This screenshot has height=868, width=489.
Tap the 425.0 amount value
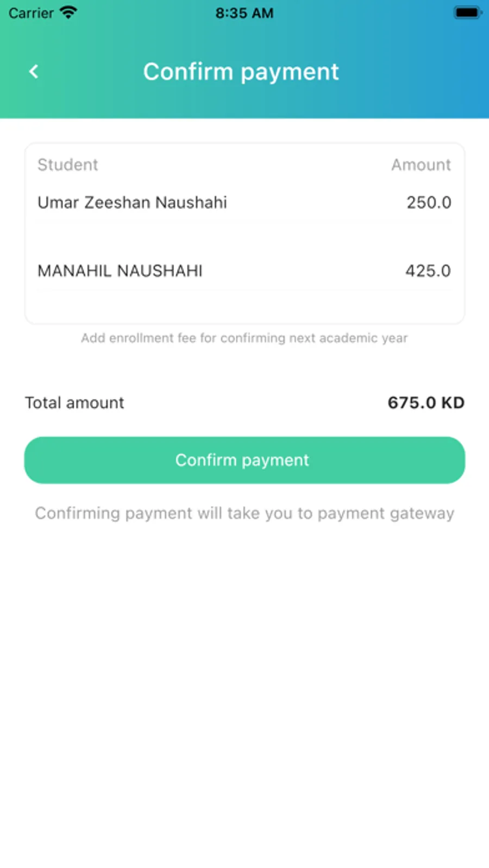pyautogui.click(x=428, y=271)
